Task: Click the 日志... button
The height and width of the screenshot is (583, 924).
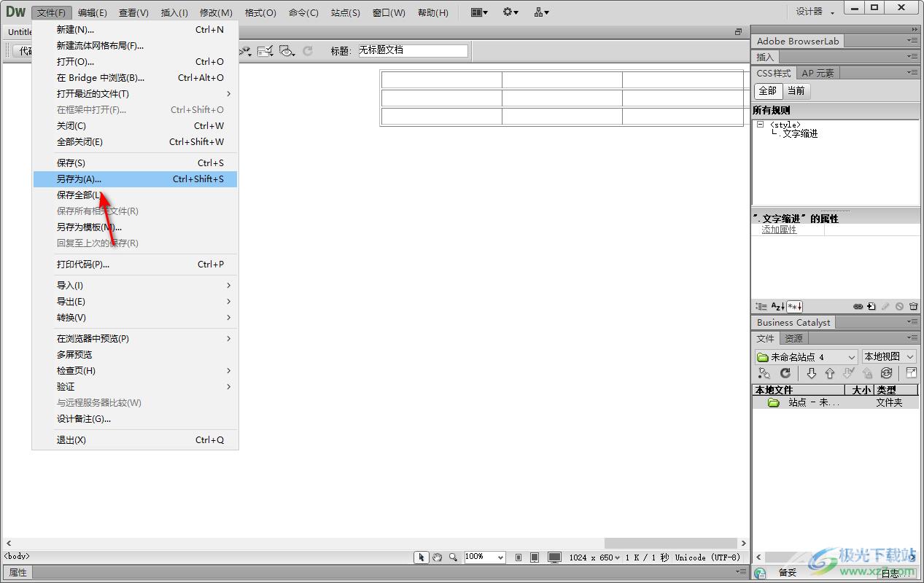Action: point(895,574)
